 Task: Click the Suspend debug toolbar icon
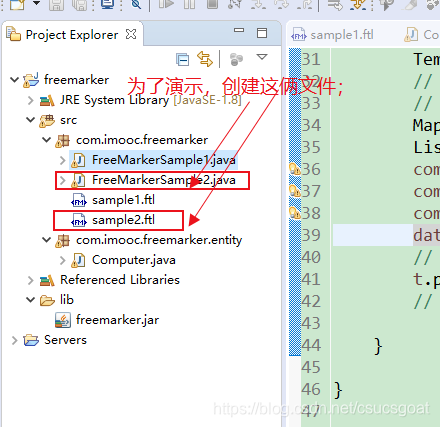pyautogui.click(x=189, y=4)
